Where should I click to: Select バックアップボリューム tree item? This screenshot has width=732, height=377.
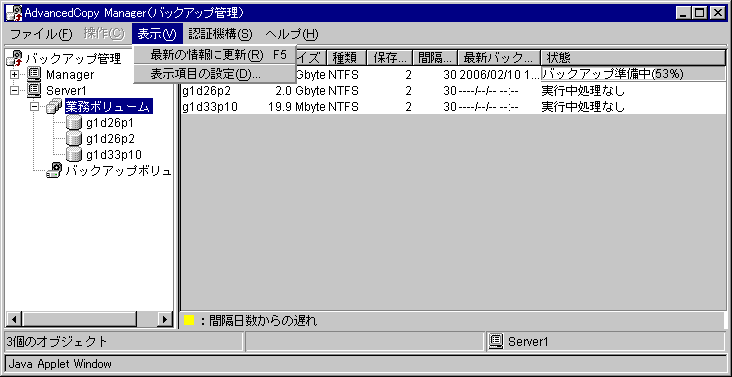119,171
